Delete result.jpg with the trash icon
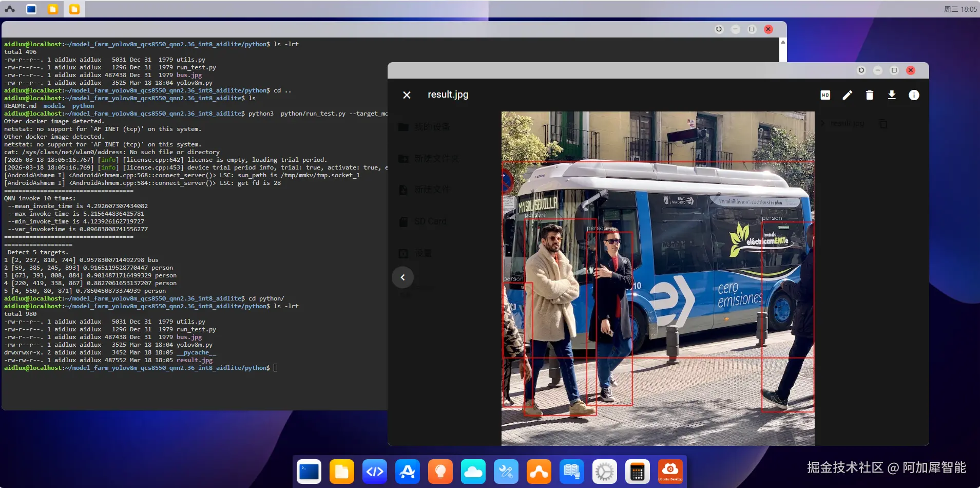 coord(869,95)
